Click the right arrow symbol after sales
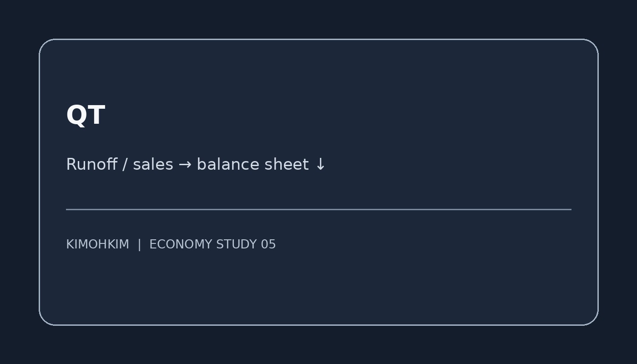637x364 pixels. (x=185, y=165)
